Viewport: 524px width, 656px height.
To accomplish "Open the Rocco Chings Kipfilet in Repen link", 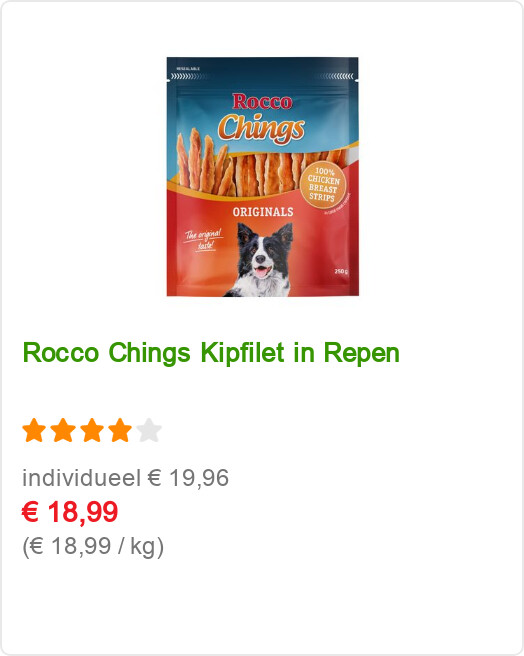I will click(x=211, y=353).
